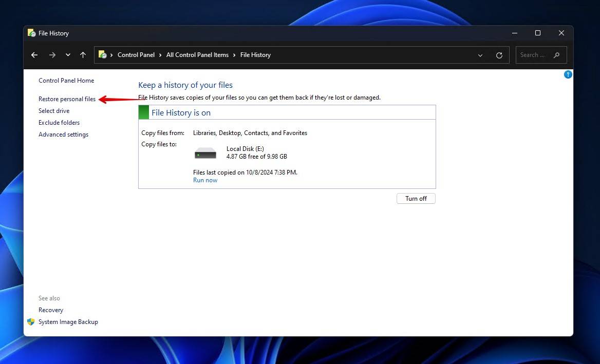Click the search magnifier icon
Image resolution: width=600 pixels, height=364 pixels.
pyautogui.click(x=556, y=55)
